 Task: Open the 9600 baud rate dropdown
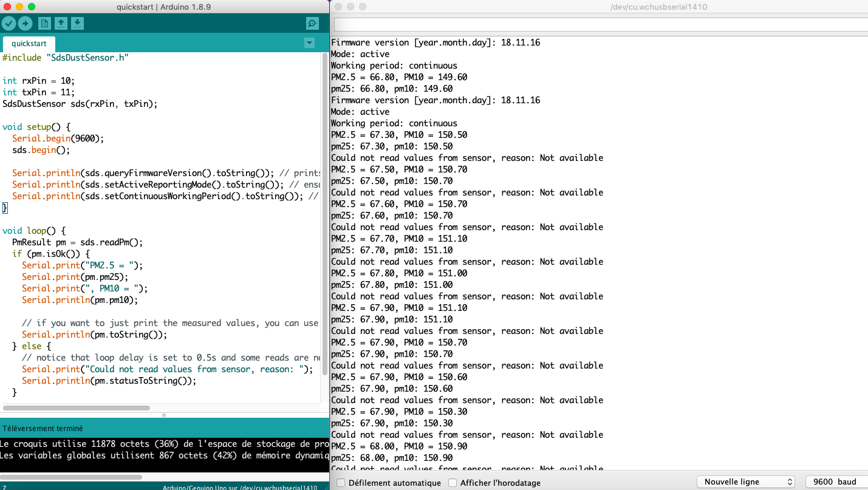click(836, 482)
